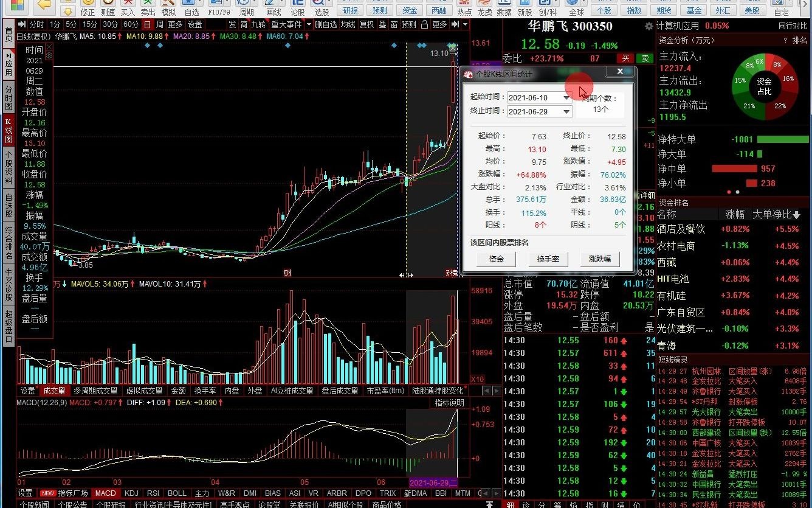Toggle the 叠 overlay option
This screenshot has width=812, height=508.
[x=382, y=24]
